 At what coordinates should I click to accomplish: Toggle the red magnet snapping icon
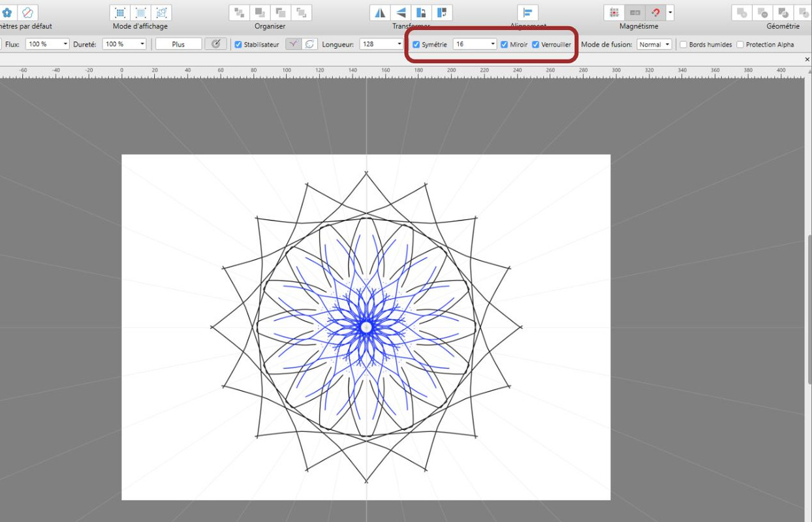(655, 12)
